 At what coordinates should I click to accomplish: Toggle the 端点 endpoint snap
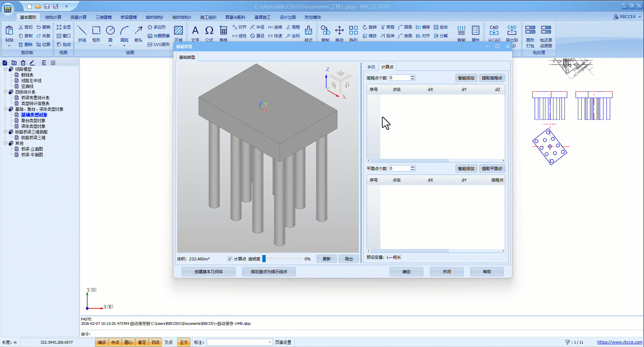(x=102, y=342)
